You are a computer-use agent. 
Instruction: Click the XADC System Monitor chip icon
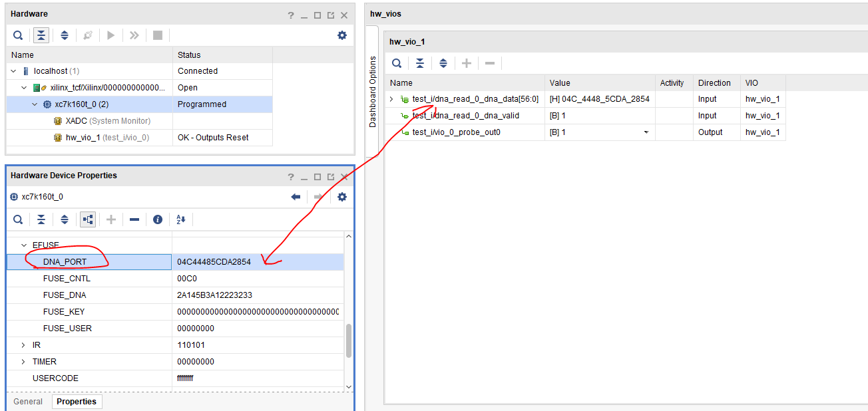tap(58, 121)
